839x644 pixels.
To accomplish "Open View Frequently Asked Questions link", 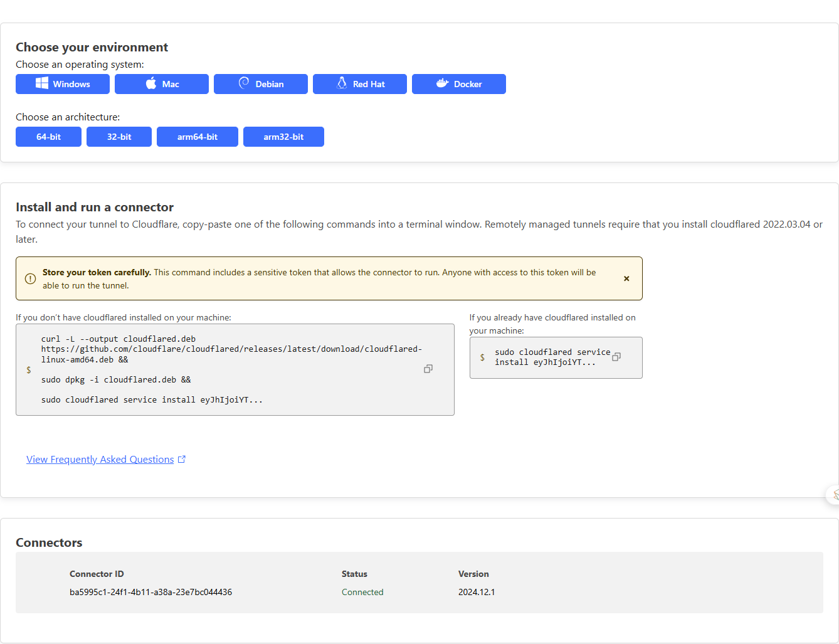I will tap(100, 460).
